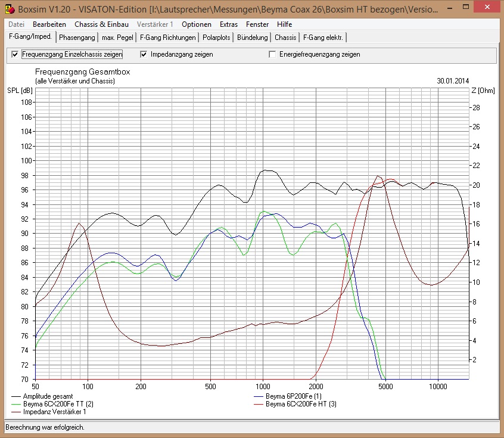The height and width of the screenshot is (438, 504).
Task: Click the Amplitude gesamt legend entry
Action: [x=48, y=396]
